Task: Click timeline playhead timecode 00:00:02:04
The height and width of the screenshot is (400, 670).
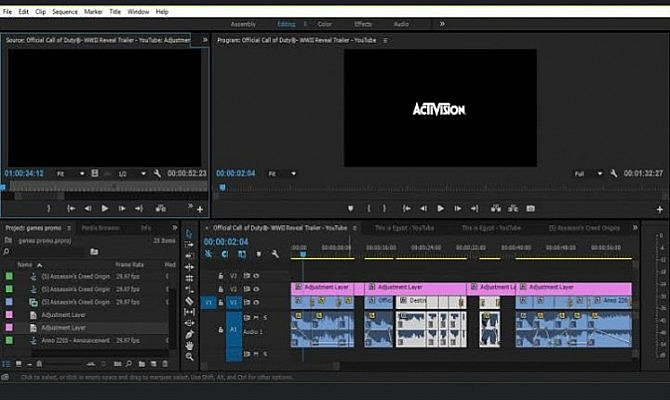Action: point(226,242)
